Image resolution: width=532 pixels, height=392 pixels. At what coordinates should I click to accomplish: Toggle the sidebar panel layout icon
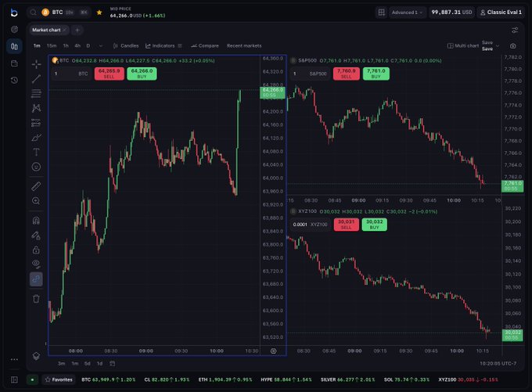tap(14, 379)
